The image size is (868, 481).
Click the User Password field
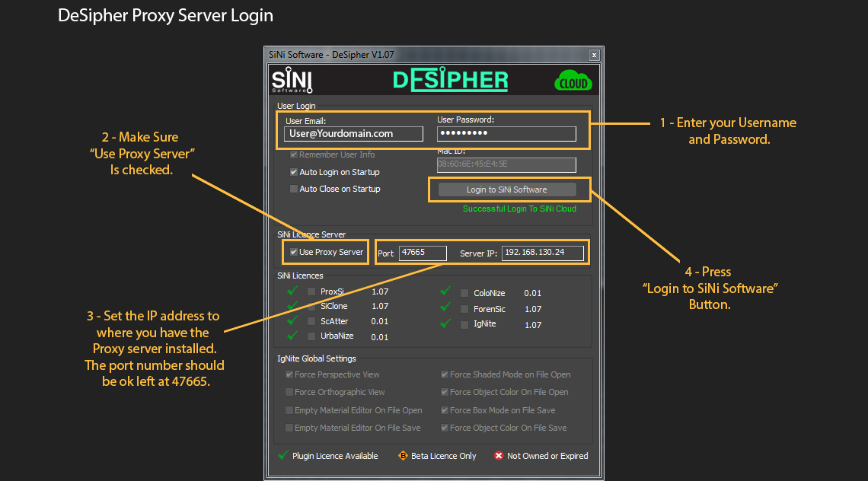[506, 133]
